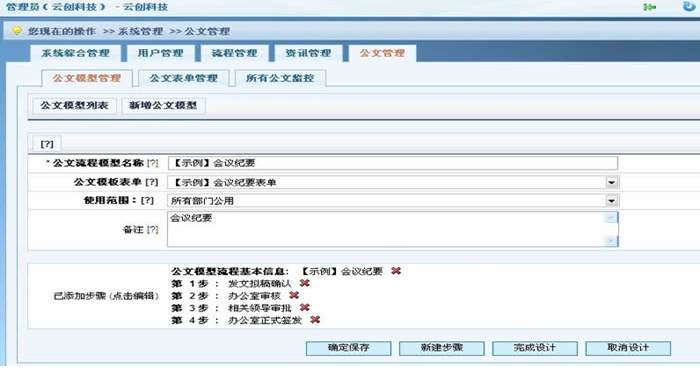Switch to 公文表单管理 sub-tab
700x368 pixels.
point(183,78)
